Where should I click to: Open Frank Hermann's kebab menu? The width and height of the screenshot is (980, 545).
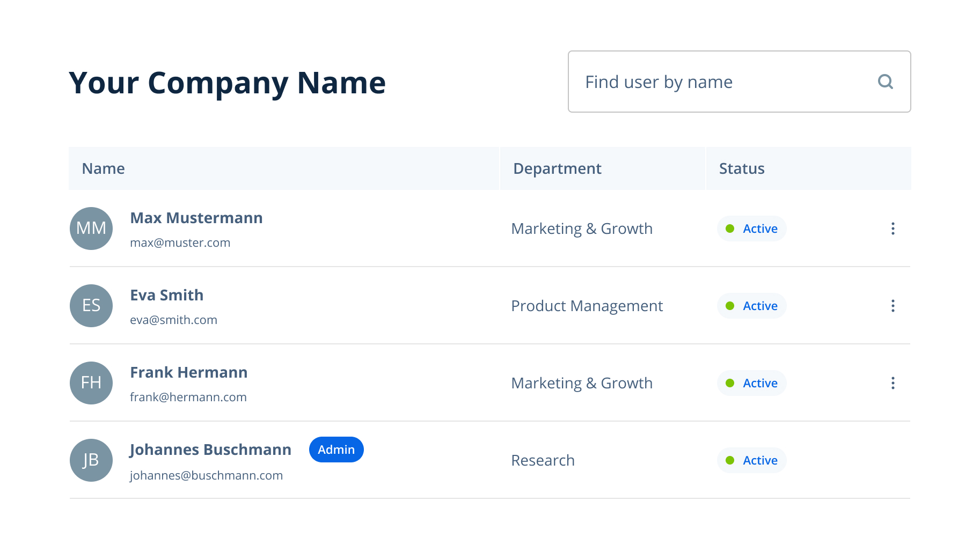pyautogui.click(x=893, y=383)
